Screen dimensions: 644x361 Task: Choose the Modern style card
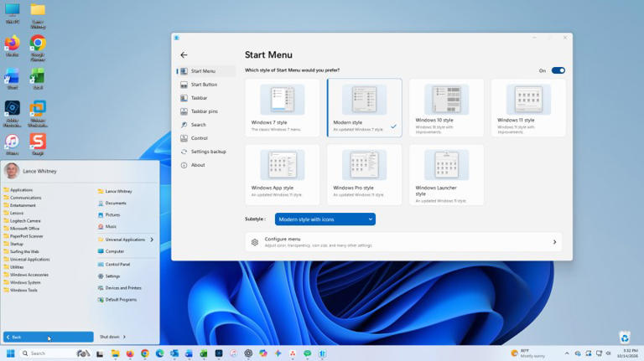(364, 108)
